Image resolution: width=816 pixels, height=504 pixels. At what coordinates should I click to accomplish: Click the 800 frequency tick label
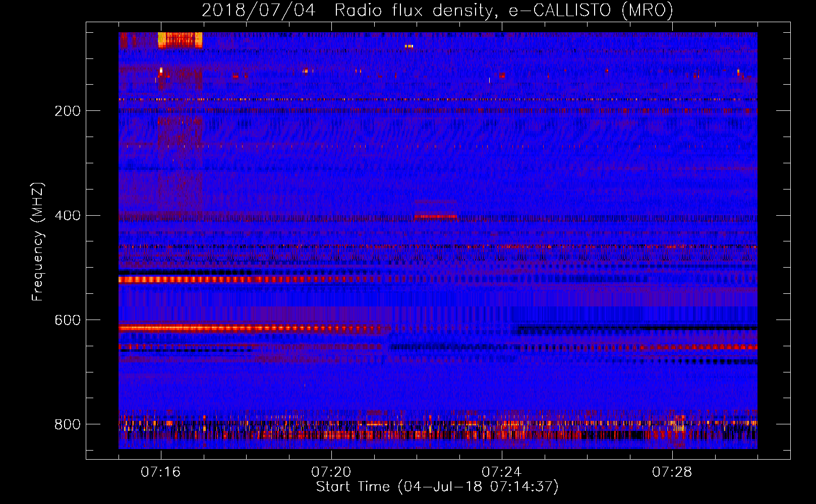68,424
